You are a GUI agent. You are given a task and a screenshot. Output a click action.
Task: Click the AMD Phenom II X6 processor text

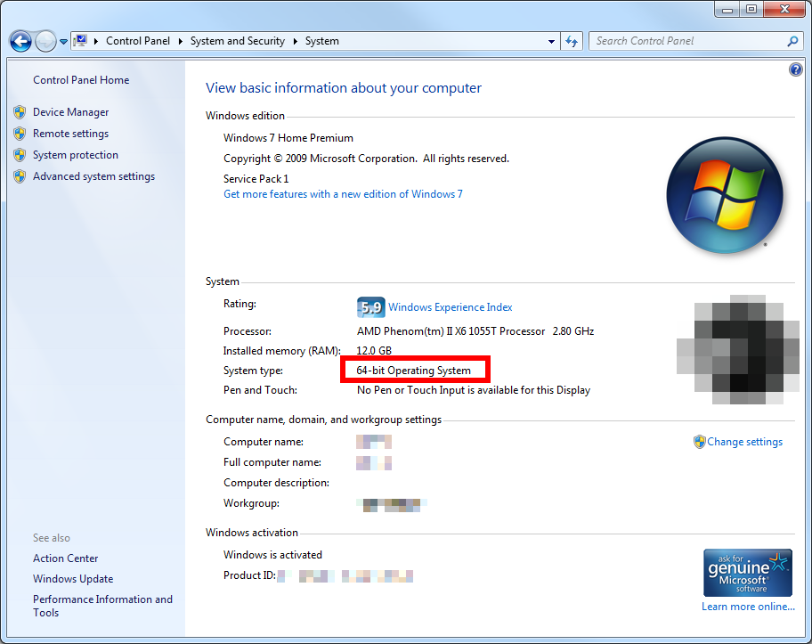click(475, 331)
